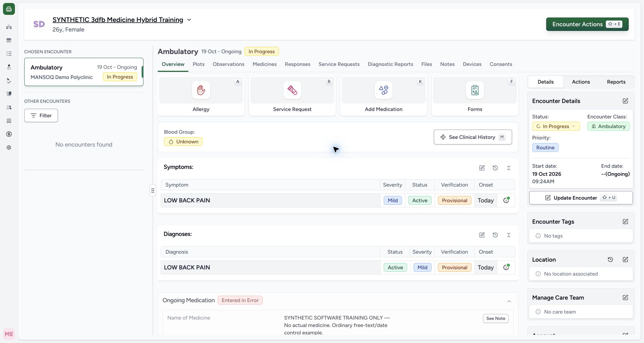The image size is (644, 343).
Task: Switch to the Observations tab
Action: click(x=228, y=64)
